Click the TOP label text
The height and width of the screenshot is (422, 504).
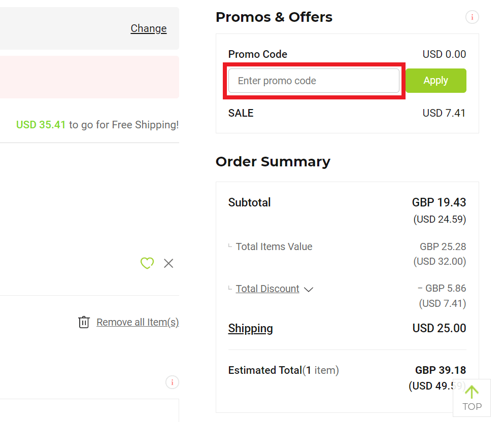472,407
